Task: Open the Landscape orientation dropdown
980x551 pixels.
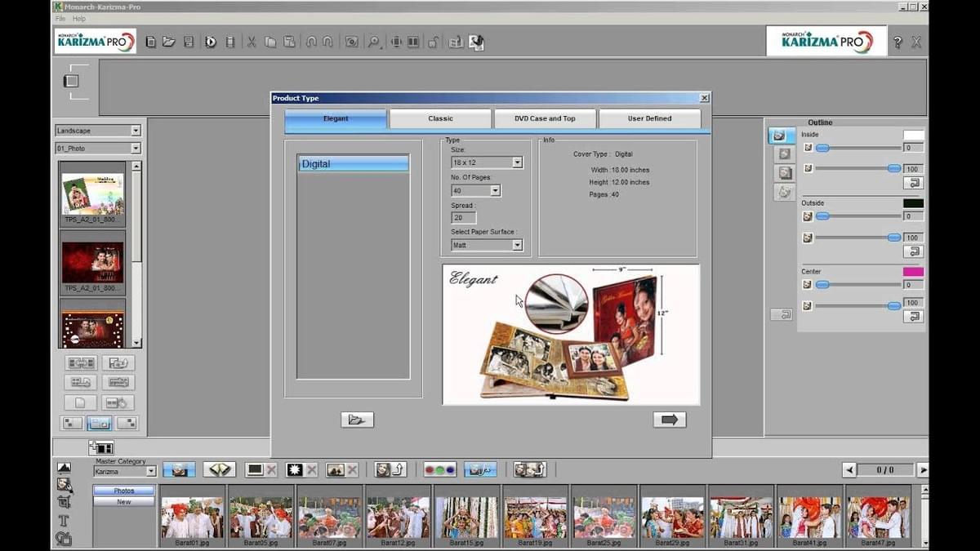Action: pyautogui.click(x=136, y=131)
